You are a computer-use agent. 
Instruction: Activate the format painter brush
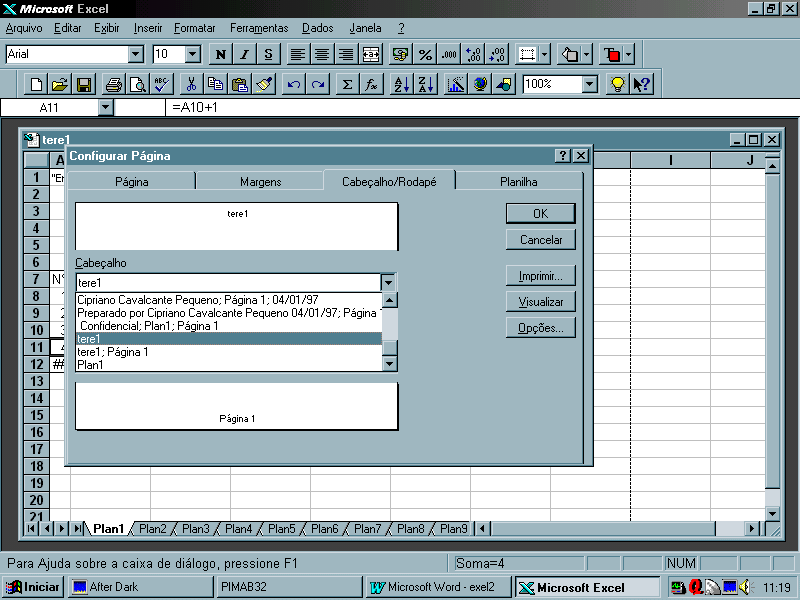point(264,84)
